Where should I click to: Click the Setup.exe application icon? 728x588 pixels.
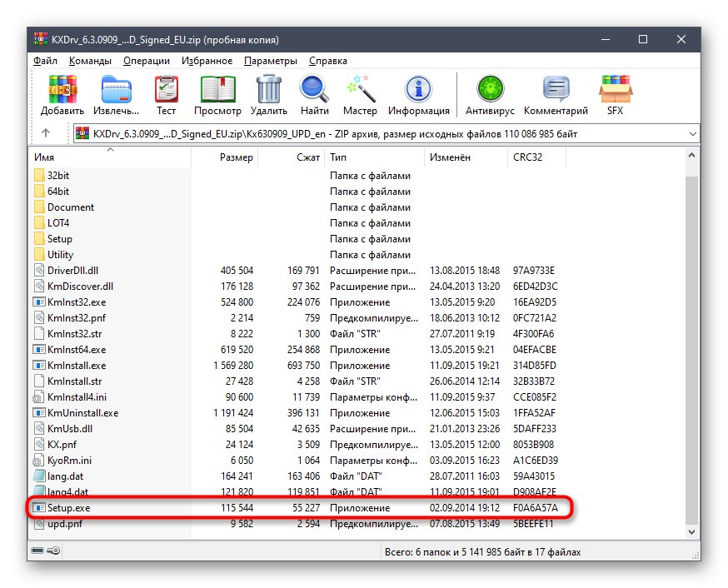point(39,508)
